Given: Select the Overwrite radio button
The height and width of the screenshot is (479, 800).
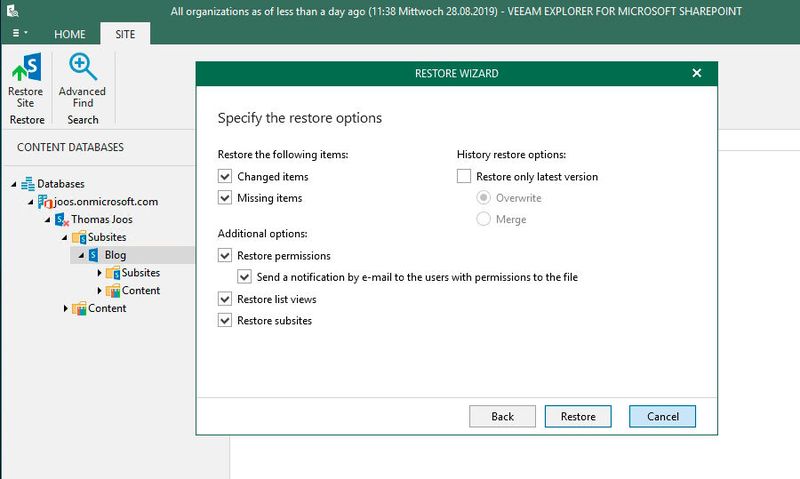Looking at the screenshot, I should click(483, 198).
